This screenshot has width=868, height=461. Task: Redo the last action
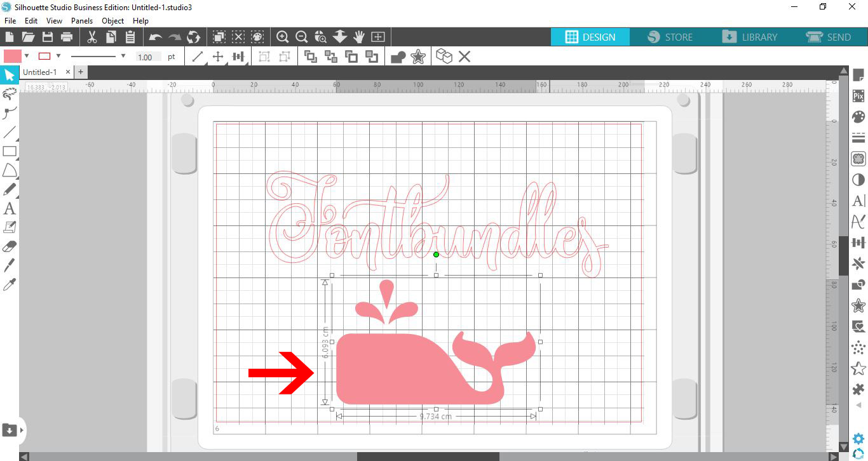175,37
